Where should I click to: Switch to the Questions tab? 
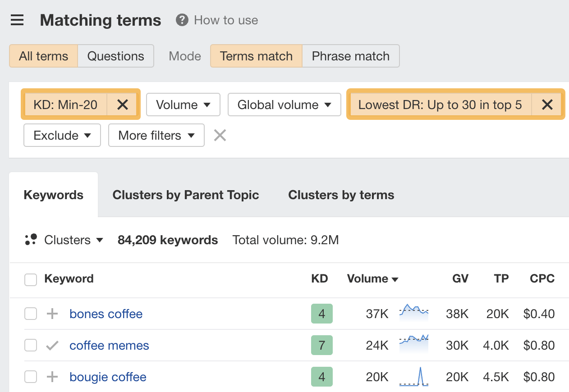point(115,56)
